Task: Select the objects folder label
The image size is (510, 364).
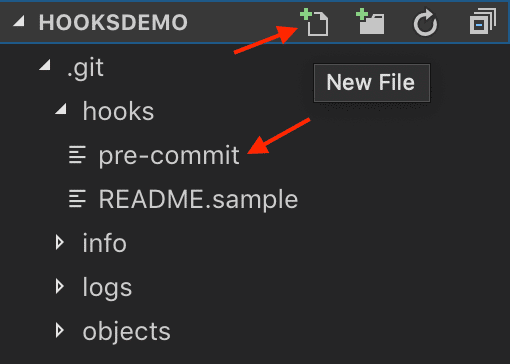Action: click(127, 332)
